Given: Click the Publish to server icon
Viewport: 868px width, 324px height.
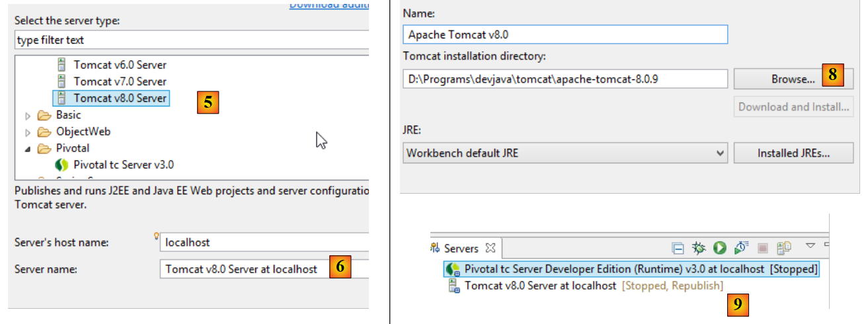Looking at the screenshot, I should click(784, 248).
